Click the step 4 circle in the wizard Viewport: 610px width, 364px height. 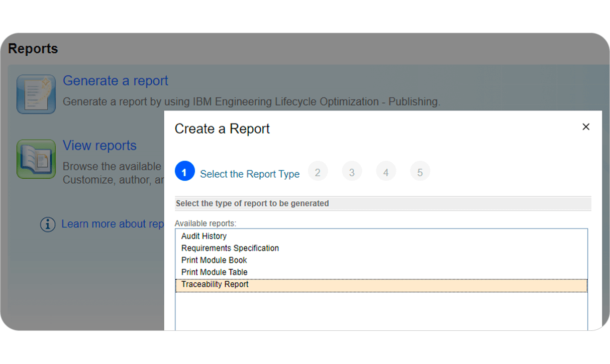click(386, 171)
